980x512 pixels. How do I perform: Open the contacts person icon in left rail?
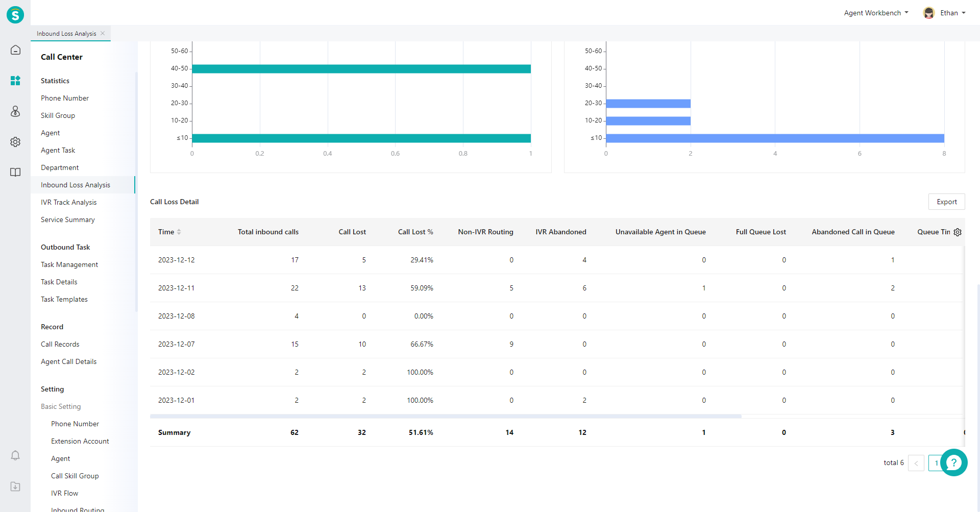tap(15, 111)
